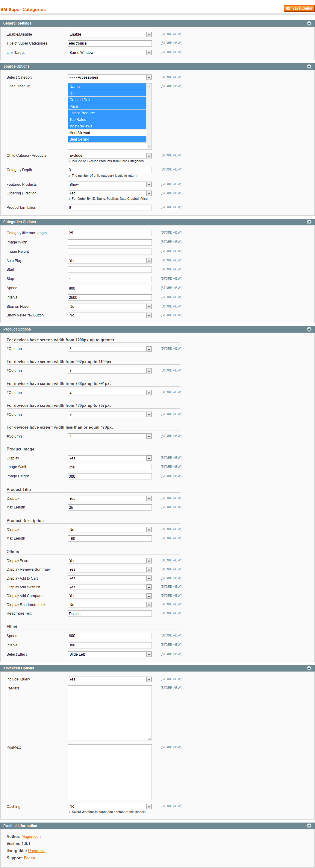Collapse the General Settings section

tap(309, 24)
